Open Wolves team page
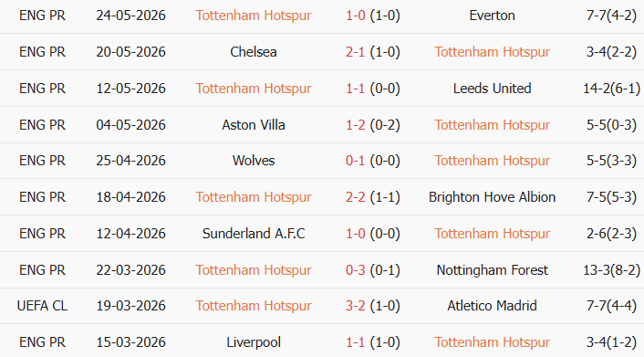The width and height of the screenshot is (644, 357). click(254, 161)
